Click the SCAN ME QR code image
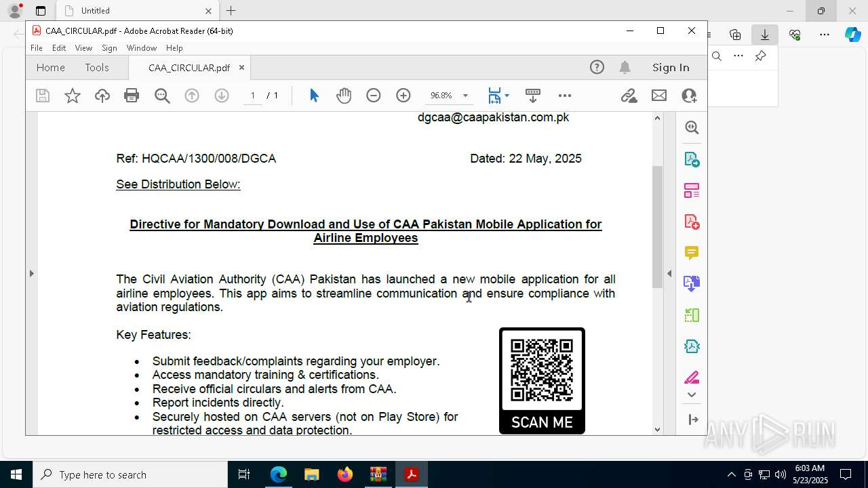Image resolution: width=868 pixels, height=488 pixels. 542,381
